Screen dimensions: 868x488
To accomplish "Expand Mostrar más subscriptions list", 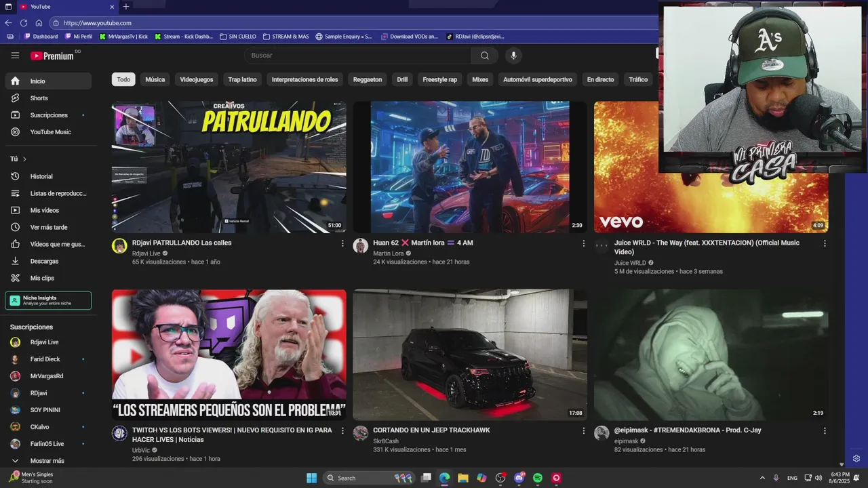I will (48, 461).
